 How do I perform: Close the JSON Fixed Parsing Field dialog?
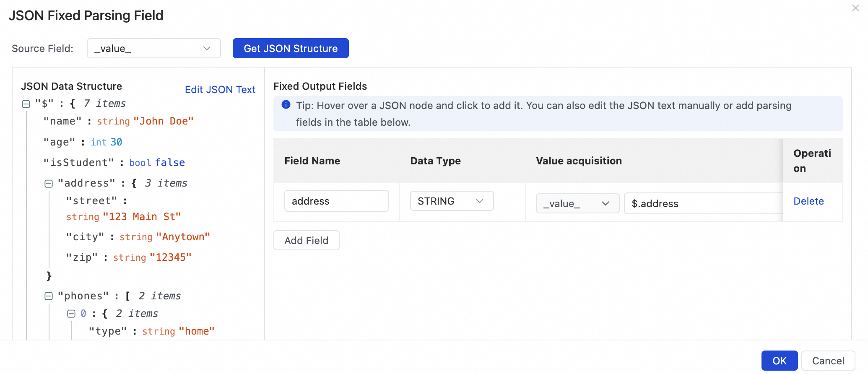(855, 8)
